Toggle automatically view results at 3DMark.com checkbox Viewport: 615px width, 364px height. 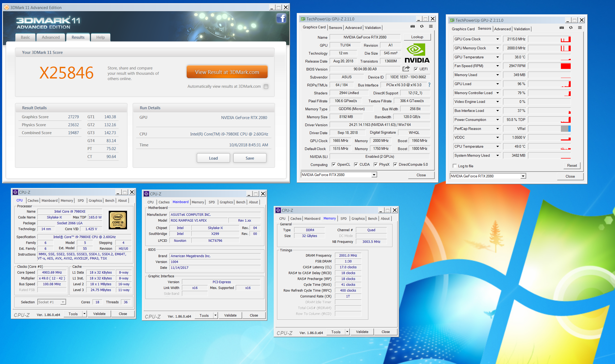click(266, 86)
